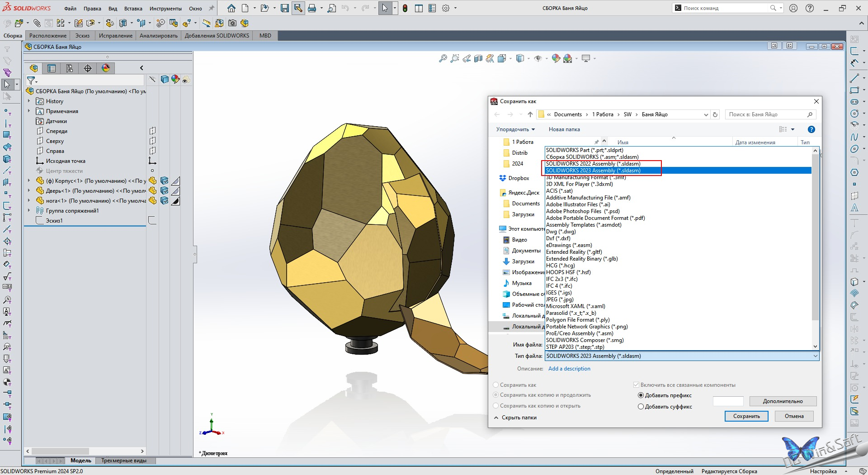The height and width of the screenshot is (475, 868).
Task: Click the Сохранить button
Action: [746, 416]
